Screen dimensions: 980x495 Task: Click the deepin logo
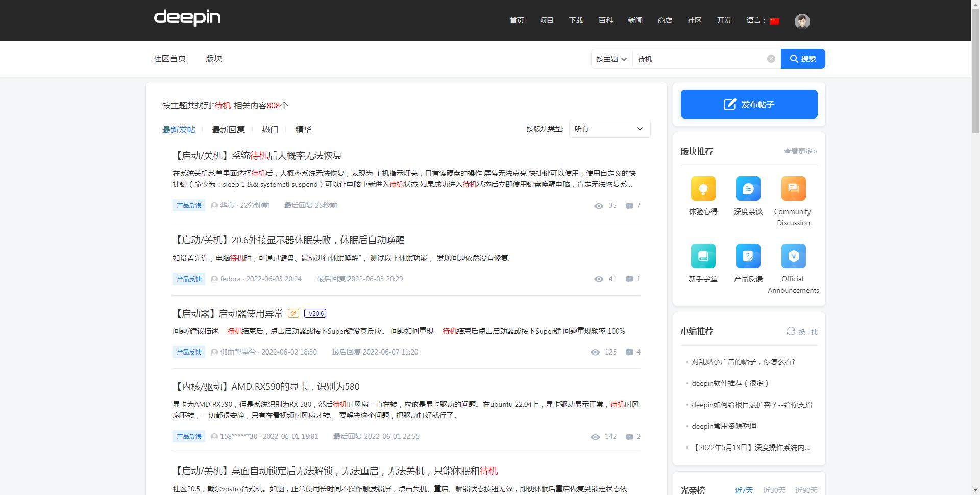(x=187, y=18)
